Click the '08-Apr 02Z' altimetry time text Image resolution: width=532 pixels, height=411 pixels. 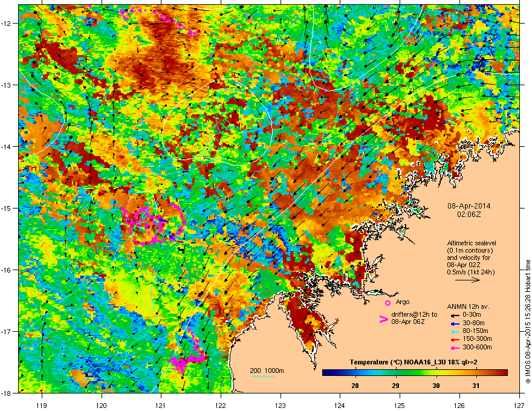(x=463, y=265)
